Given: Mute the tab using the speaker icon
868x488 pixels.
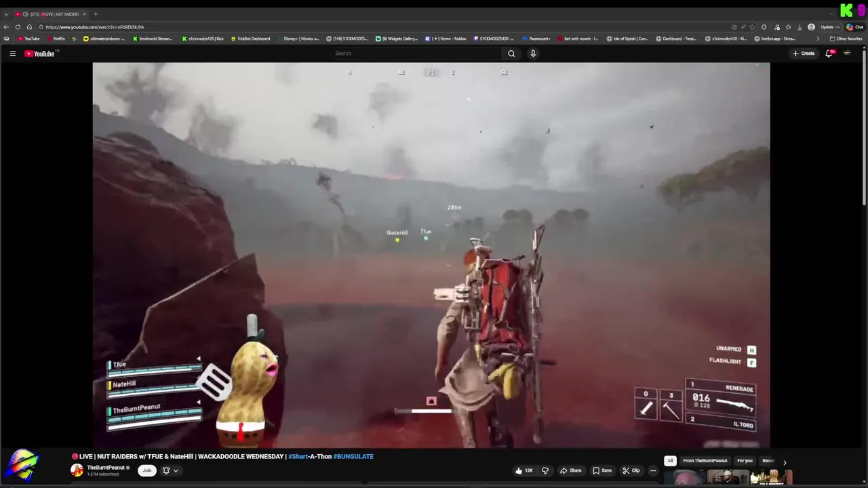Looking at the screenshot, I should click(x=25, y=14).
